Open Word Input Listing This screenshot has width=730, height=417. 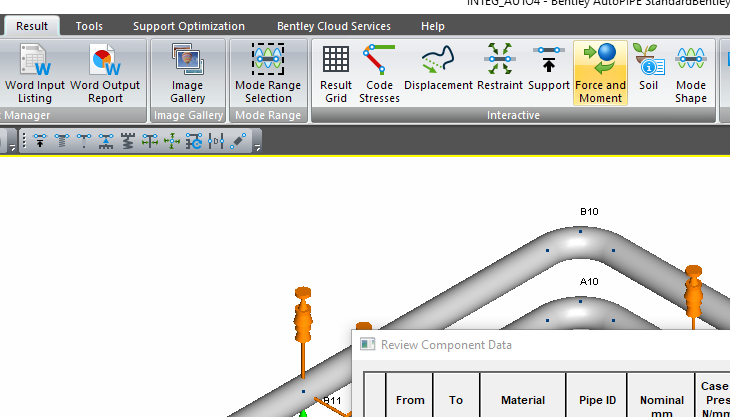[x=35, y=73]
